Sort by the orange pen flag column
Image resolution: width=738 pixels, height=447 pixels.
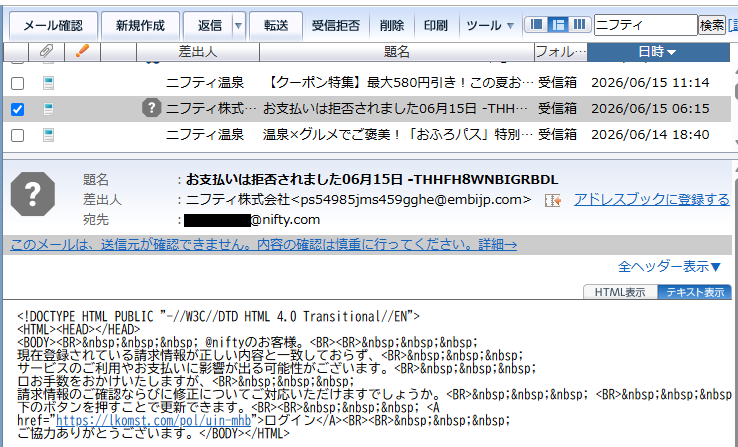(82, 51)
